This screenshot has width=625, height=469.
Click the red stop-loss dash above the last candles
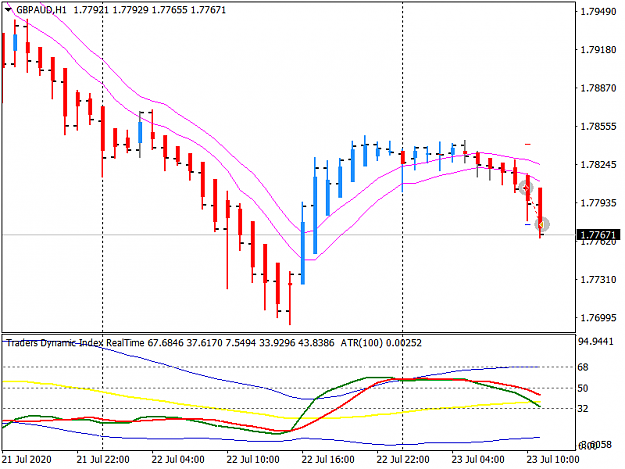pos(528,144)
